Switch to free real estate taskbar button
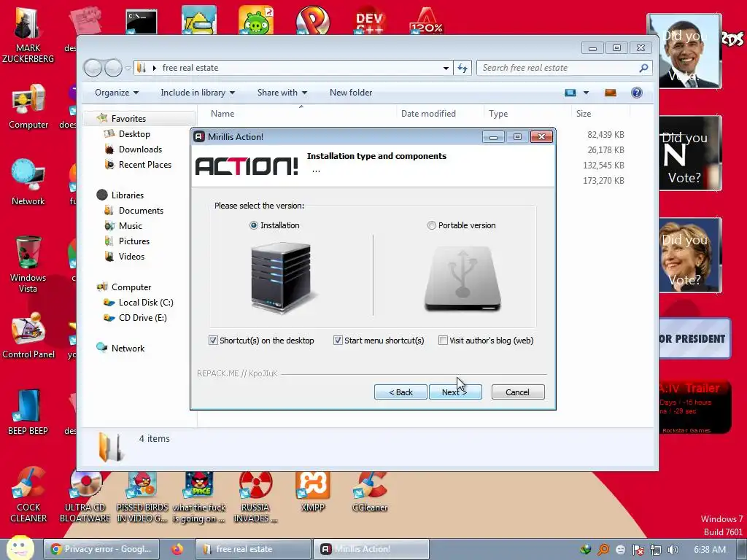 click(253, 549)
